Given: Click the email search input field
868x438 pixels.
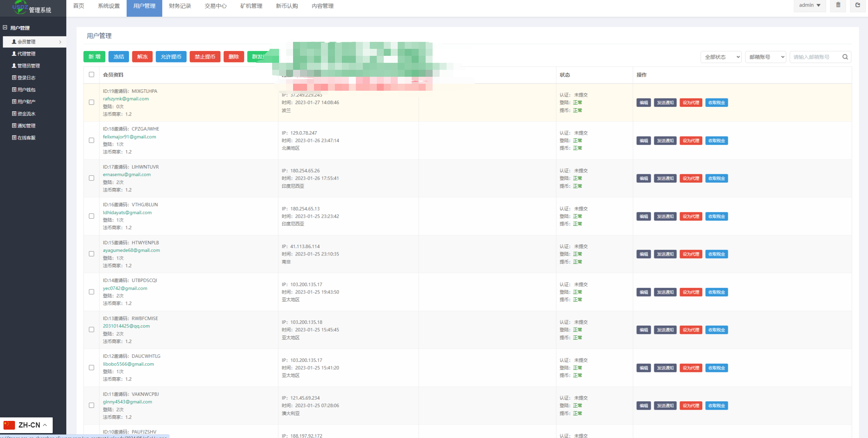Looking at the screenshot, I should [x=815, y=57].
